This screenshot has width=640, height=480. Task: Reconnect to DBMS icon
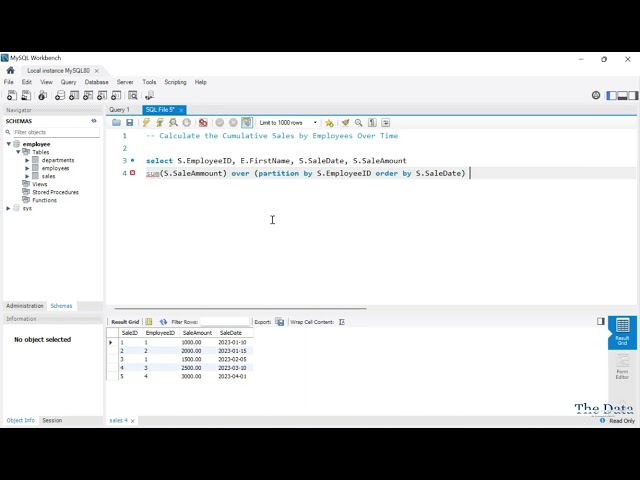[149, 96]
